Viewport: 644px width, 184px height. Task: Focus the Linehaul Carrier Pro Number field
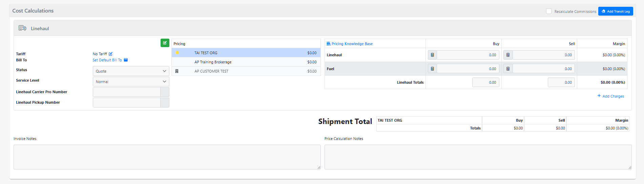pyautogui.click(x=126, y=92)
